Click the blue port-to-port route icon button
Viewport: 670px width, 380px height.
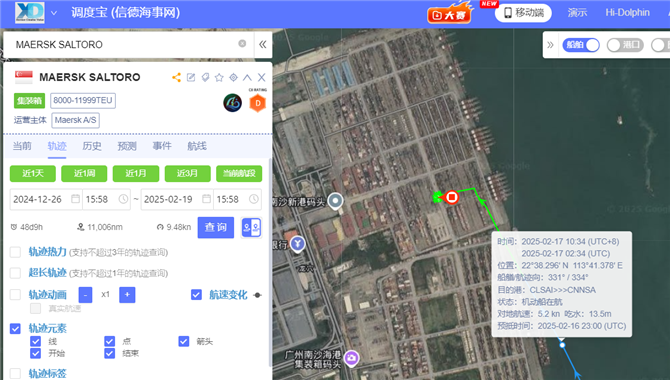coord(251,227)
